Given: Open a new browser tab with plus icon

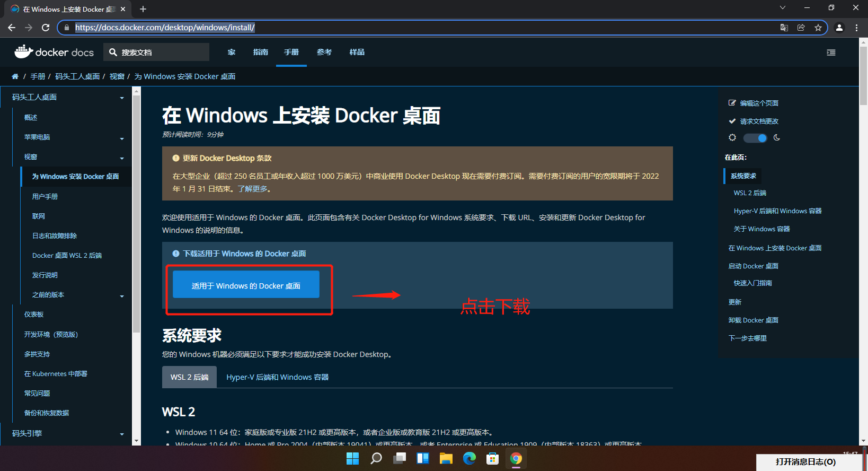Looking at the screenshot, I should 143,9.
